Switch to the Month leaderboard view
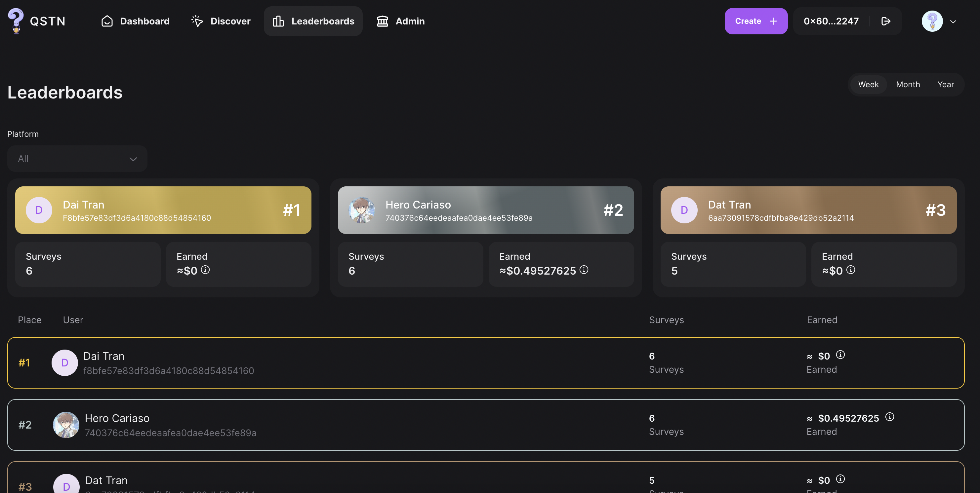 (908, 84)
